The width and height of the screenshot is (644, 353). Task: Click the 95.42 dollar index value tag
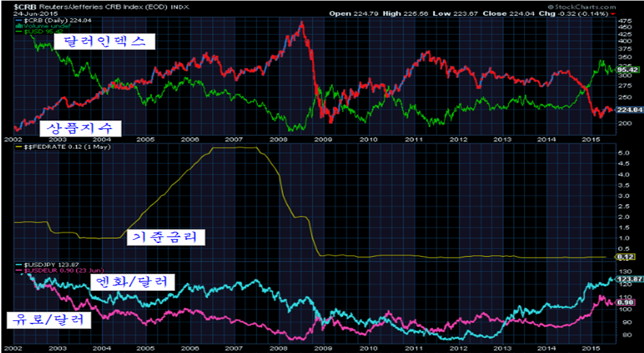click(626, 70)
